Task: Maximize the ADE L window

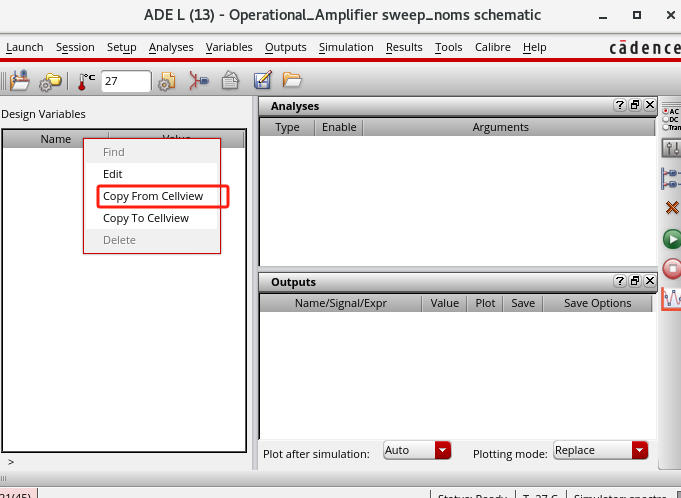Action: (637, 15)
